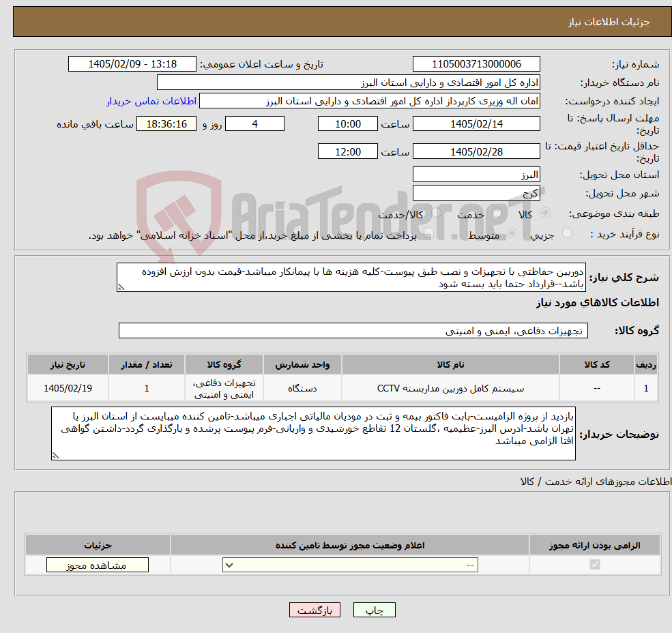Click the اعلام وضعیت مجوز column header
Image resolution: width=672 pixels, height=633 pixels.
pos(350,545)
